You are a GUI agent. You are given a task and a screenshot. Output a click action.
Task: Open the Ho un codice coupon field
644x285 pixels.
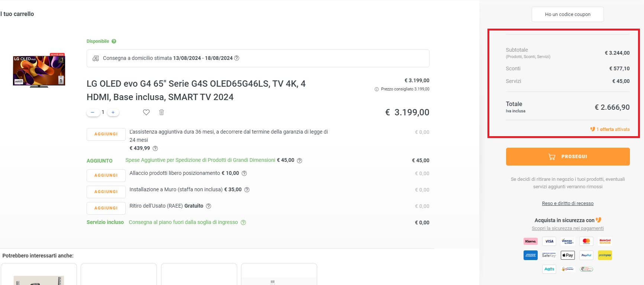(x=567, y=15)
